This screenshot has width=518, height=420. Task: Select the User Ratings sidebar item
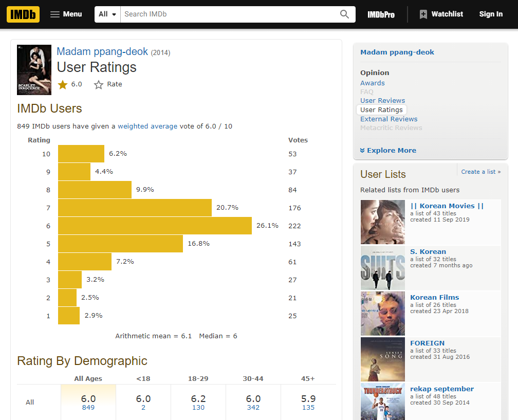pyautogui.click(x=381, y=109)
